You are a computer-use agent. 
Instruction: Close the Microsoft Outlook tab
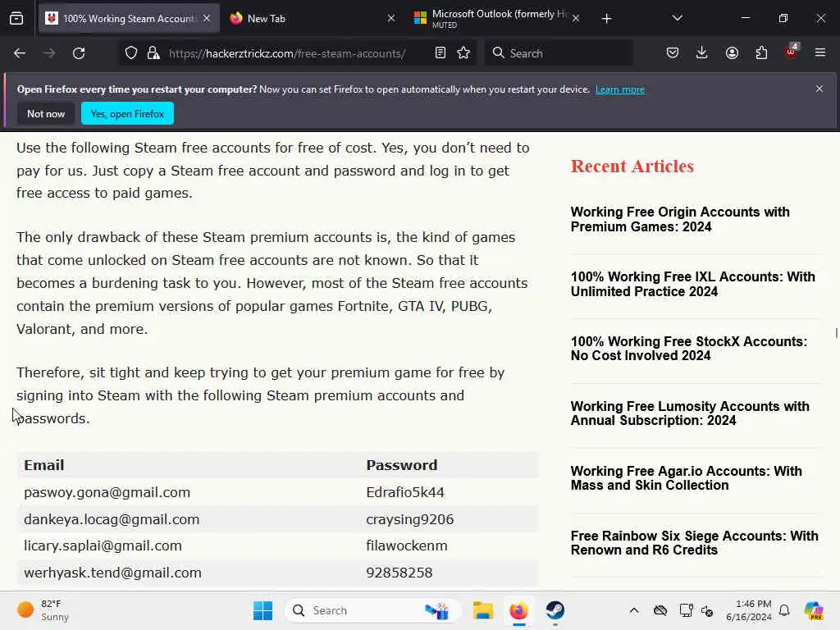pyautogui.click(x=576, y=19)
